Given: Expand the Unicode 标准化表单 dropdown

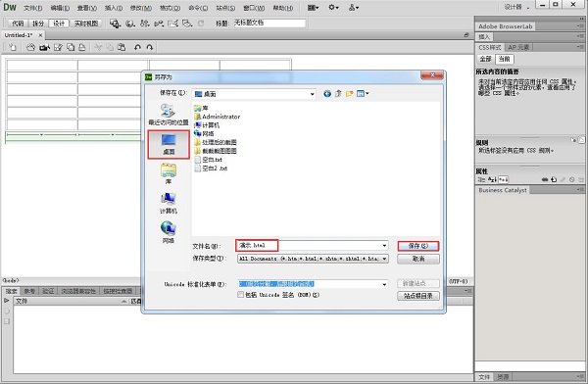Looking at the screenshot, I should pos(384,284).
